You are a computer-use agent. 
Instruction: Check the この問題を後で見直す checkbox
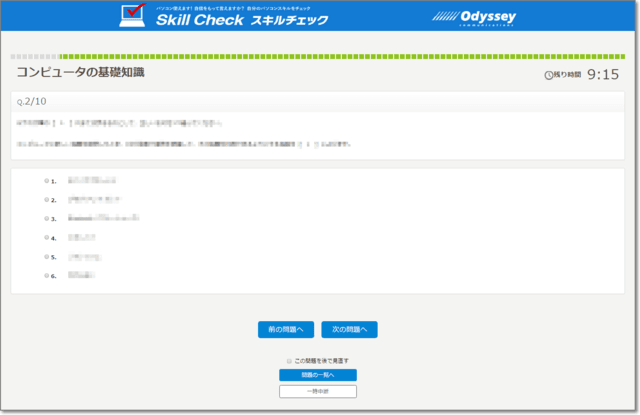(290, 360)
